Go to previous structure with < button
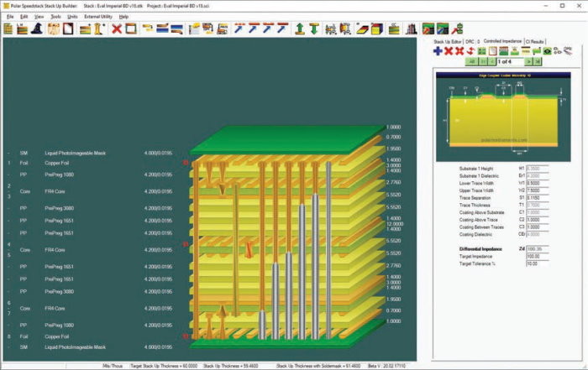Viewport: 588px width, 370px height. pyautogui.click(x=492, y=61)
